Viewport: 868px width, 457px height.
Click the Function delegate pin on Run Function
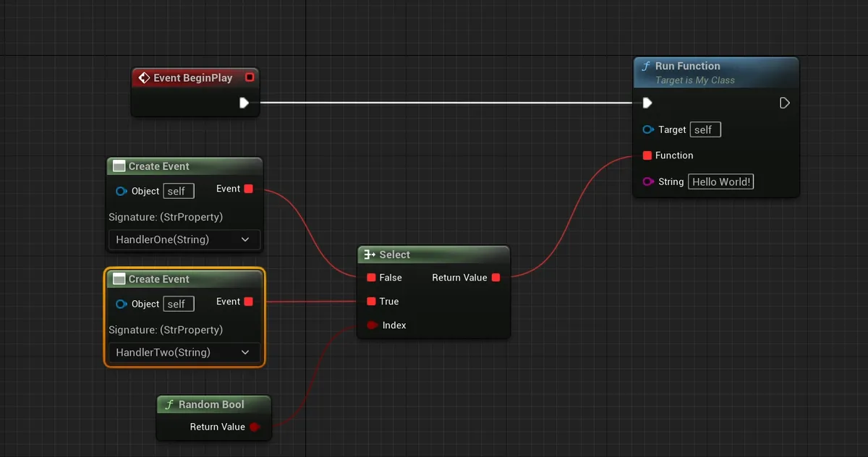pos(647,155)
